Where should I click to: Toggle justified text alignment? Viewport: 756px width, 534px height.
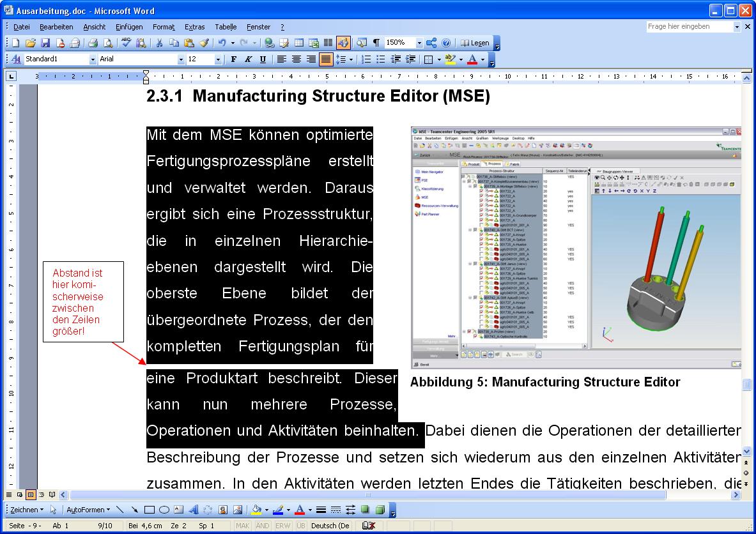[326, 59]
